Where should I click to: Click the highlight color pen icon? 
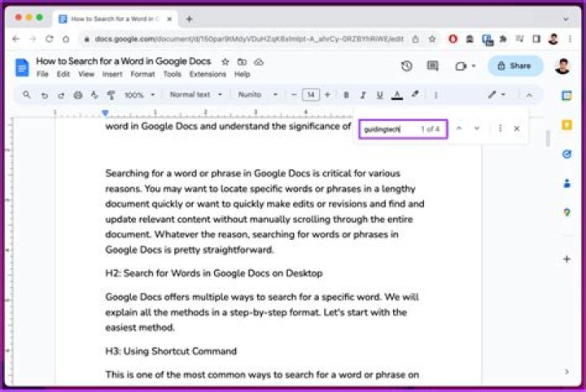415,95
